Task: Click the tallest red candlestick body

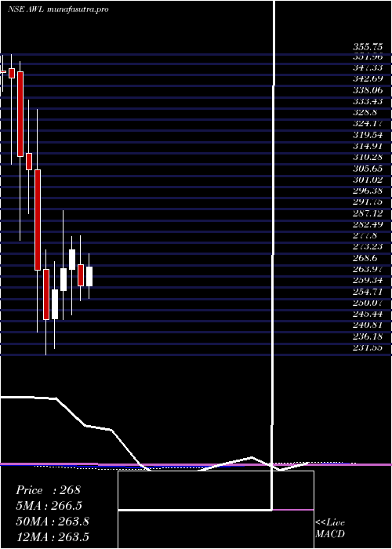Action: pos(38,220)
